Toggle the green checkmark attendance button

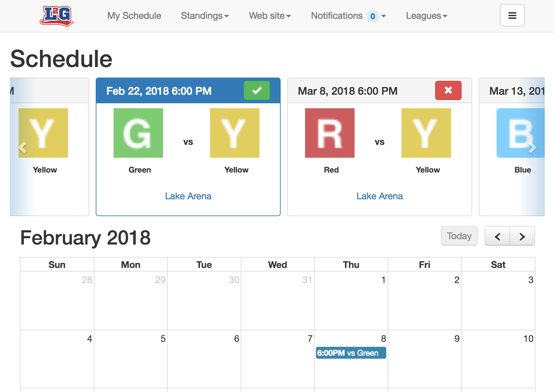(x=257, y=90)
